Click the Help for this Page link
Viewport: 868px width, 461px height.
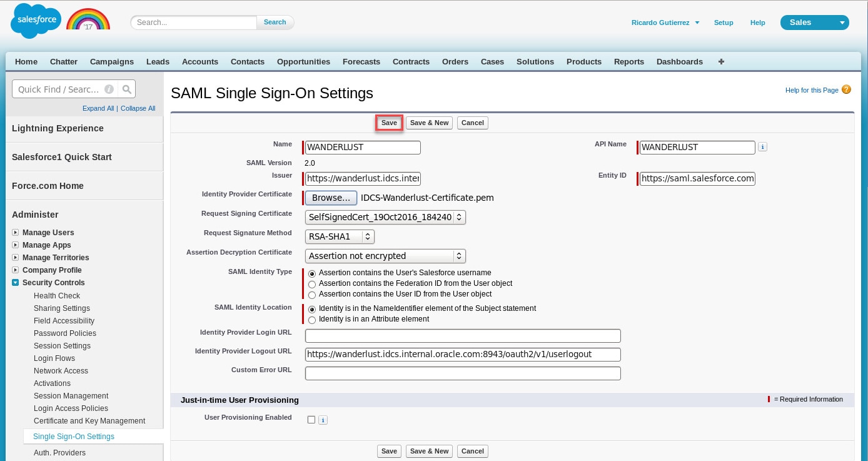(812, 90)
